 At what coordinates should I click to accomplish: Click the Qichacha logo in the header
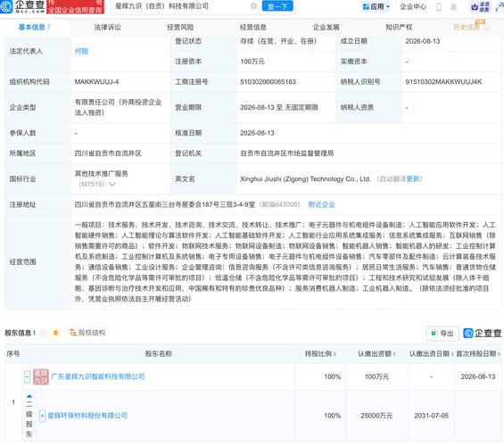[22, 6]
